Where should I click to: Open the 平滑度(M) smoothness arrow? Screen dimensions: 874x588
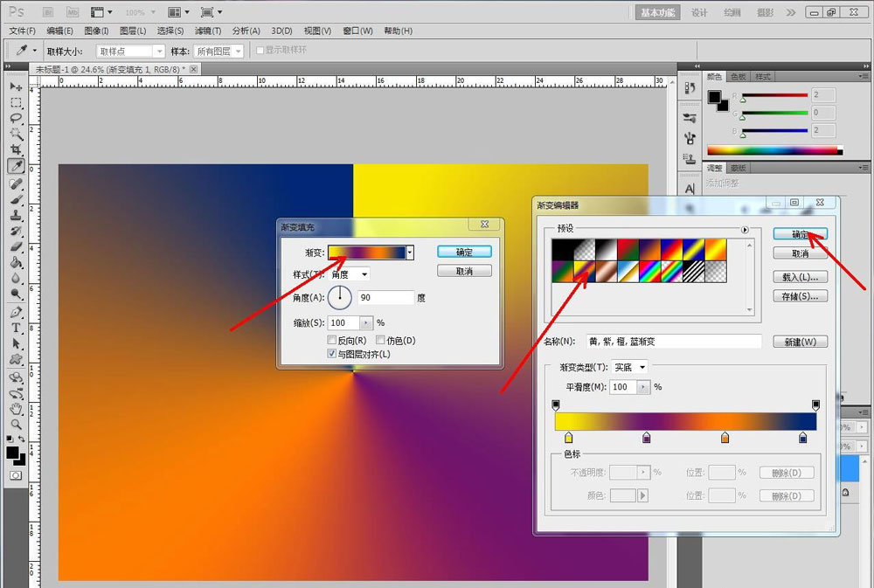(x=644, y=387)
